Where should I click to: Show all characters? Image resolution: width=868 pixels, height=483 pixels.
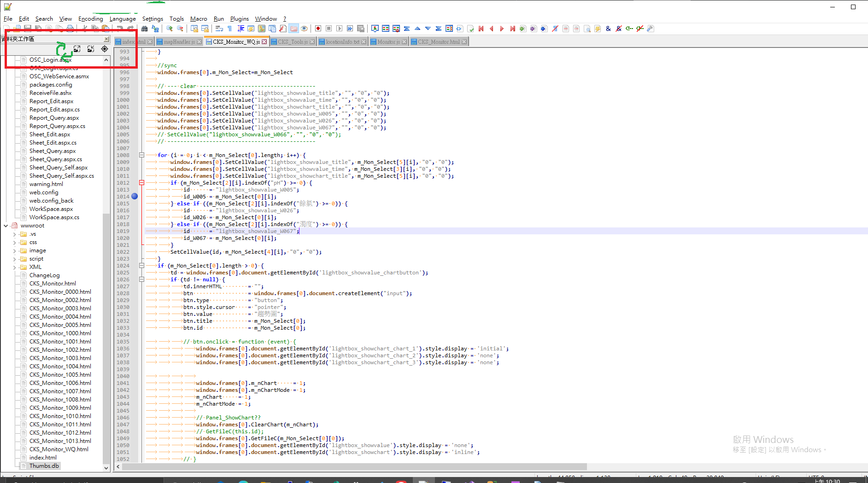(229, 28)
